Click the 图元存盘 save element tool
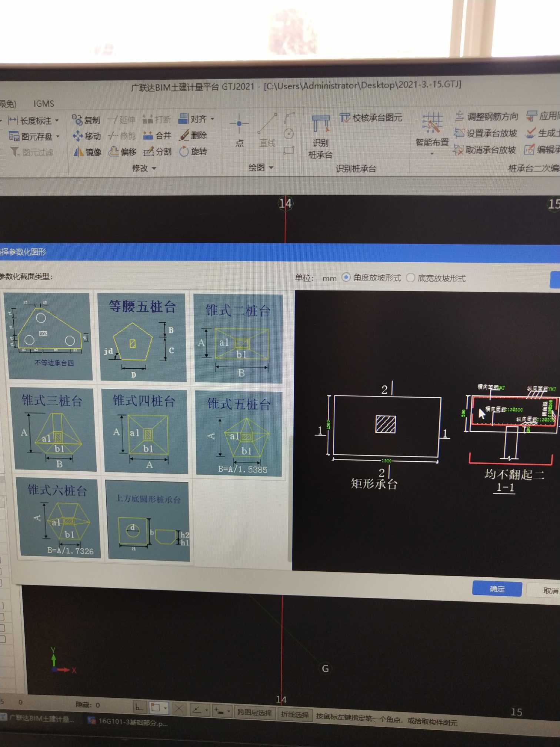 pos(31,136)
